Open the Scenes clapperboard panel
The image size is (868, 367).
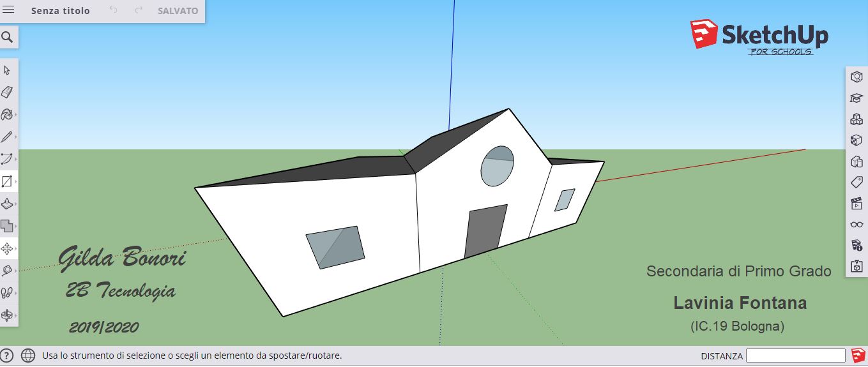[x=857, y=204]
